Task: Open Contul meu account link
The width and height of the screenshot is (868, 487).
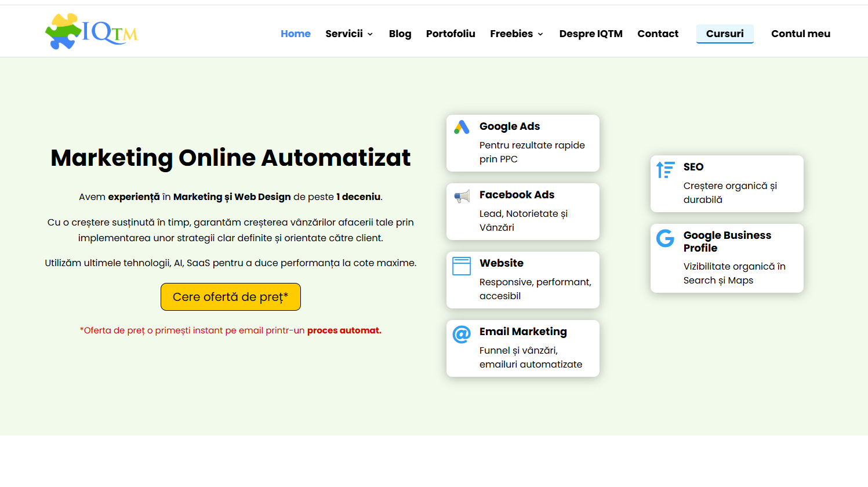Action: pos(800,34)
